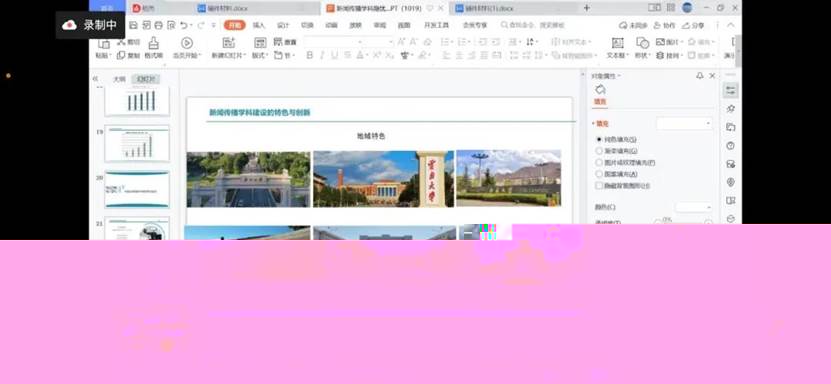Click the 协作 collaborate button
The image size is (831, 384).
tap(665, 25)
